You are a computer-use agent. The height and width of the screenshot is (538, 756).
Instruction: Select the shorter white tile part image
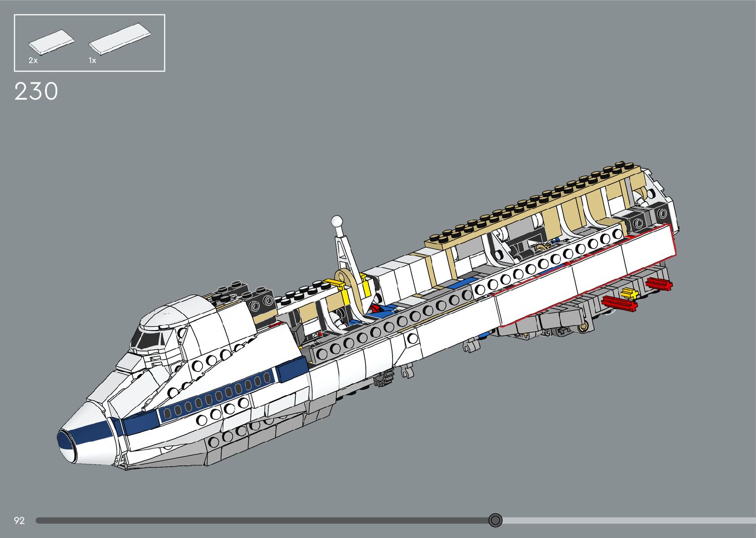coord(51,41)
